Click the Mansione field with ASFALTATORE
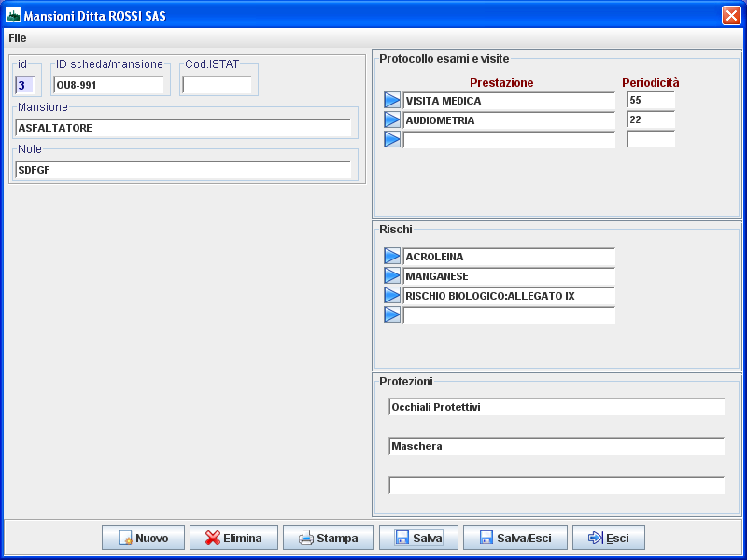 coord(183,128)
